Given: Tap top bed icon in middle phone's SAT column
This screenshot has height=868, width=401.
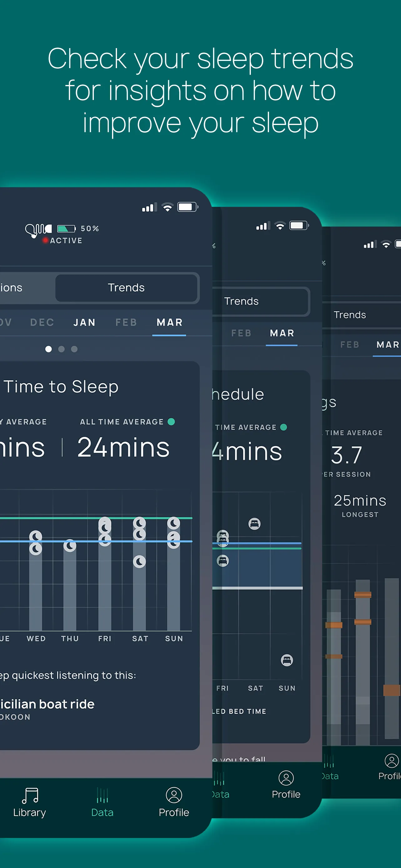Looking at the screenshot, I should [255, 524].
